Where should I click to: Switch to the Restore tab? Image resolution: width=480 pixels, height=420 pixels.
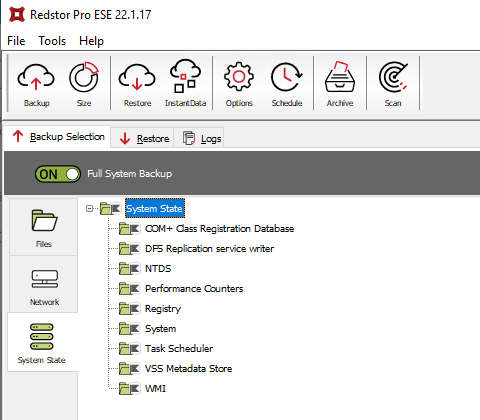[143, 138]
